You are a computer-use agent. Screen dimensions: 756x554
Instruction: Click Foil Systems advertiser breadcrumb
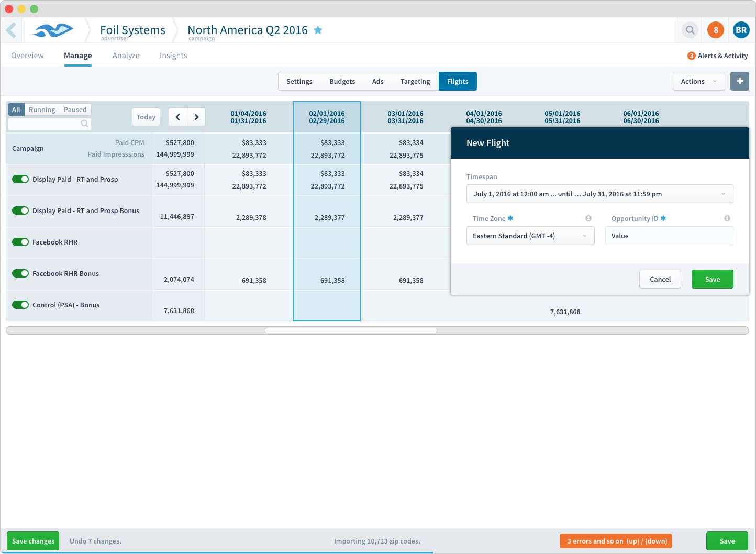click(132, 30)
